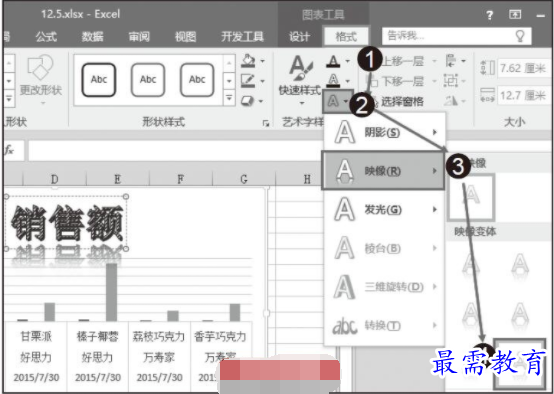Switch to the 视图 tab
Image resolution: width=554 pixels, height=394 pixels.
coord(185,36)
